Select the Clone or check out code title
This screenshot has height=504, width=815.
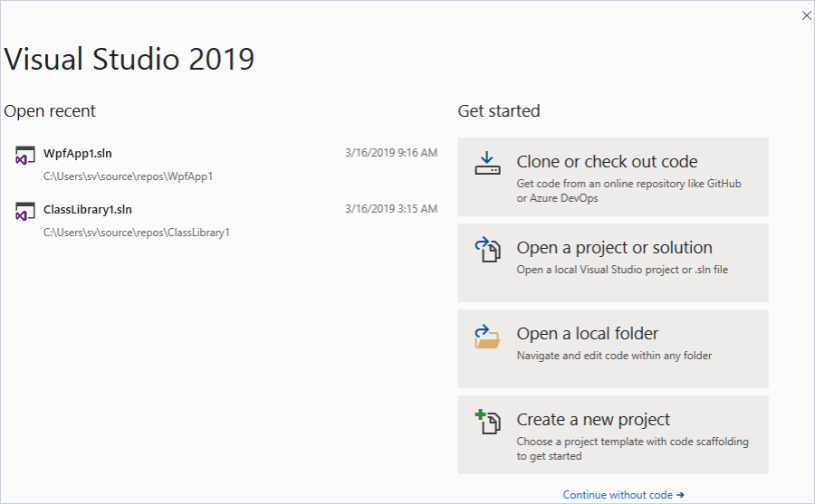pos(607,162)
